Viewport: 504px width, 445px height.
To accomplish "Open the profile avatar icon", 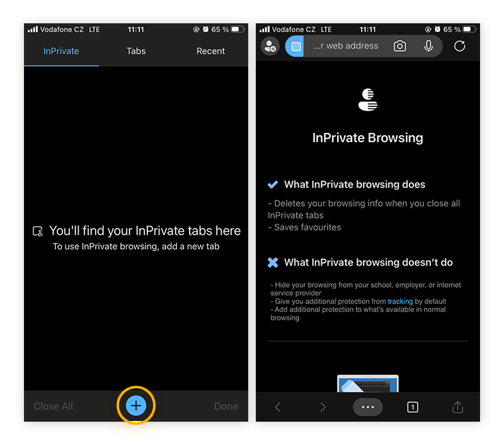I will (x=270, y=45).
